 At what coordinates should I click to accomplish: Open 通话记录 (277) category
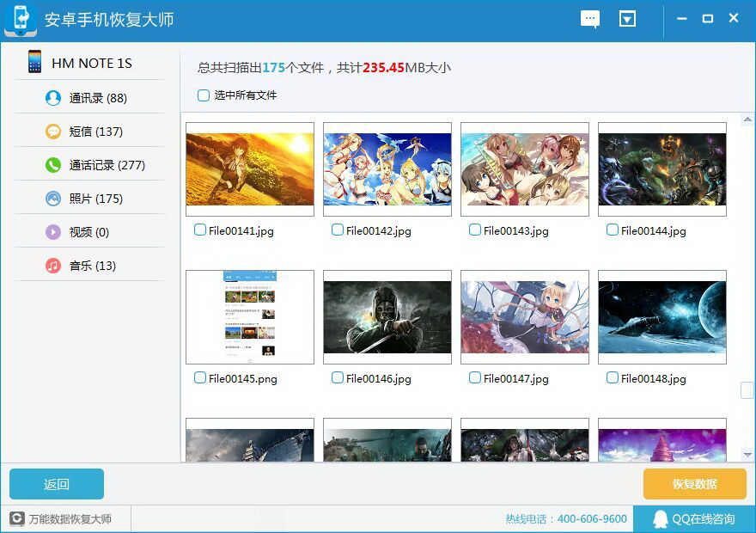[92, 165]
